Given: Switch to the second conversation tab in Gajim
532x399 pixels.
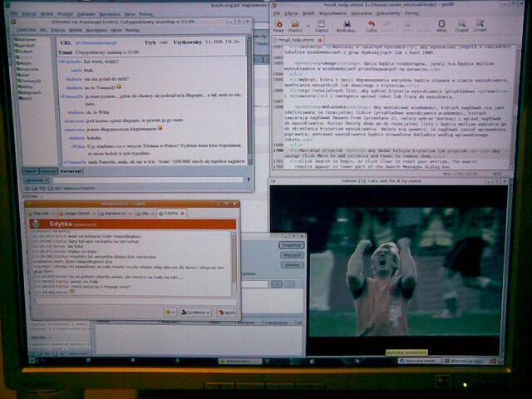Looking at the screenshot, I should (77, 214).
